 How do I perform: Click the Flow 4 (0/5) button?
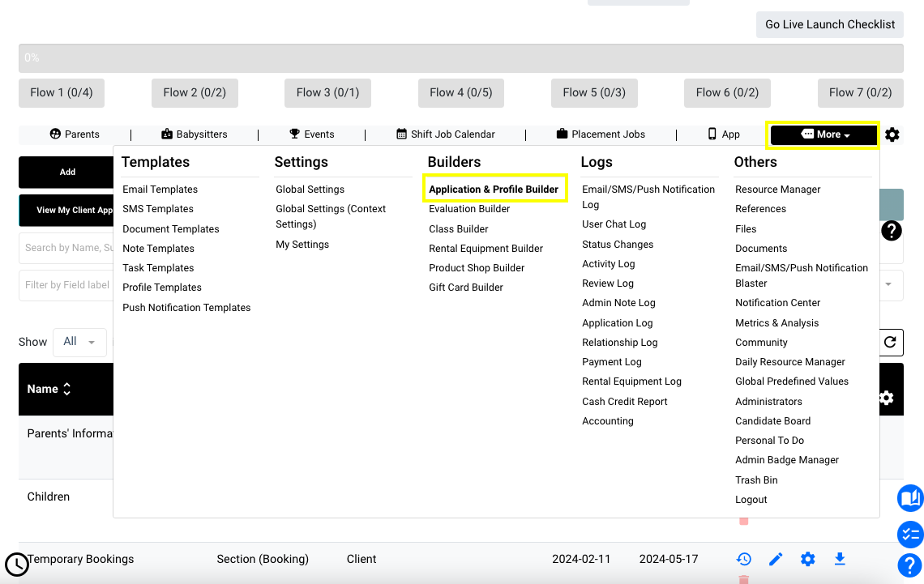[460, 92]
